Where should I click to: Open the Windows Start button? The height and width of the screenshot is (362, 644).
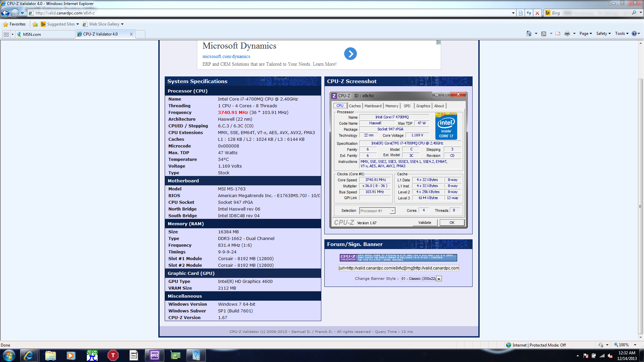click(x=9, y=355)
